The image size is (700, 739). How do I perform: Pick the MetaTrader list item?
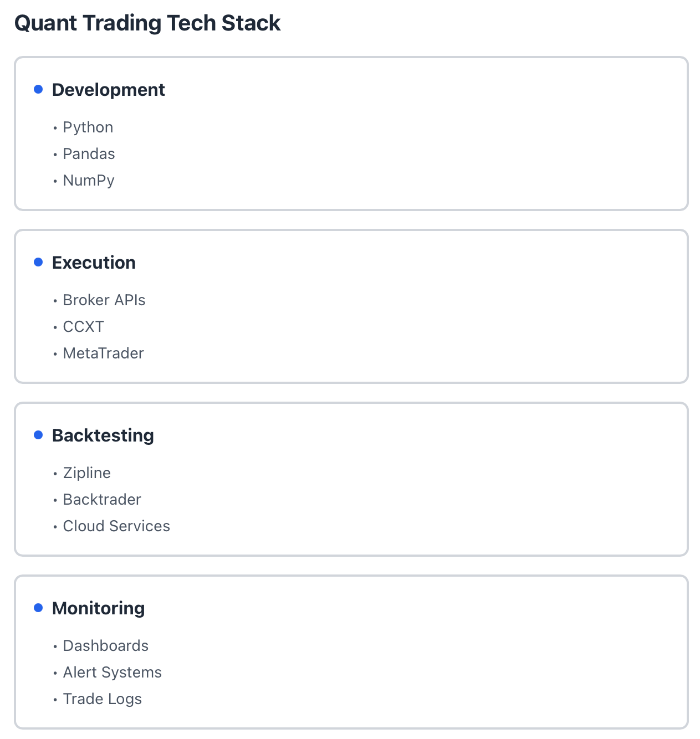click(x=103, y=353)
